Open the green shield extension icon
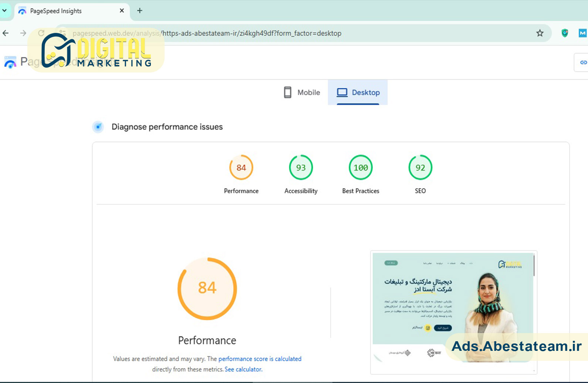588x383 pixels. pos(565,33)
